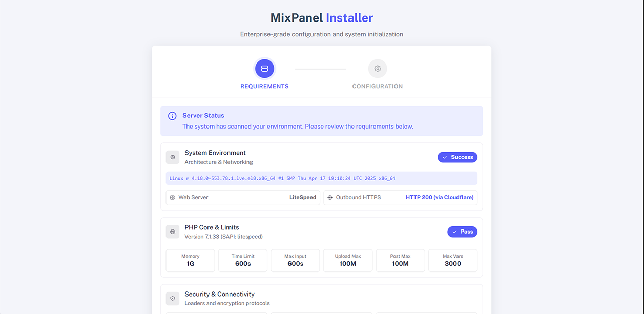Select the Linux kernel version string
Viewport: 644px width, 314px height.
tap(282, 178)
